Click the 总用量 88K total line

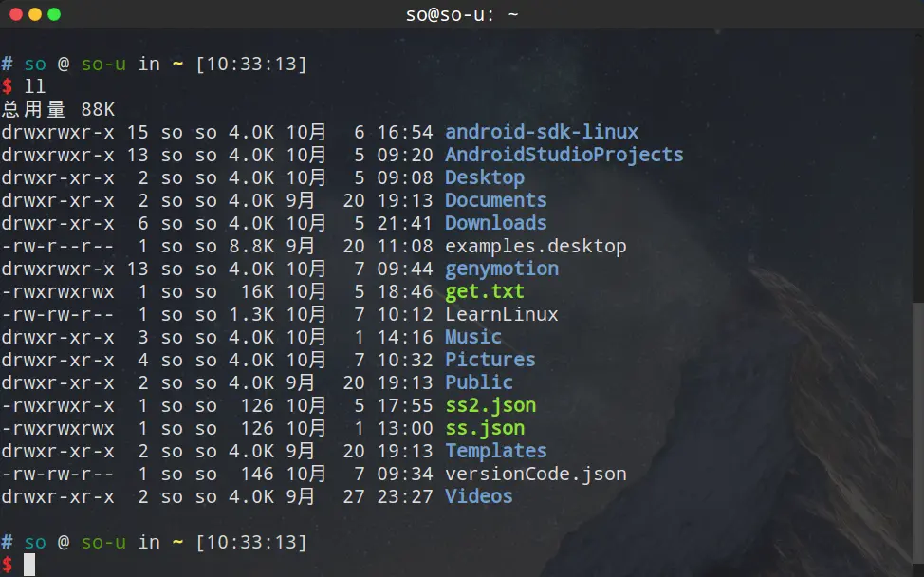tap(58, 110)
